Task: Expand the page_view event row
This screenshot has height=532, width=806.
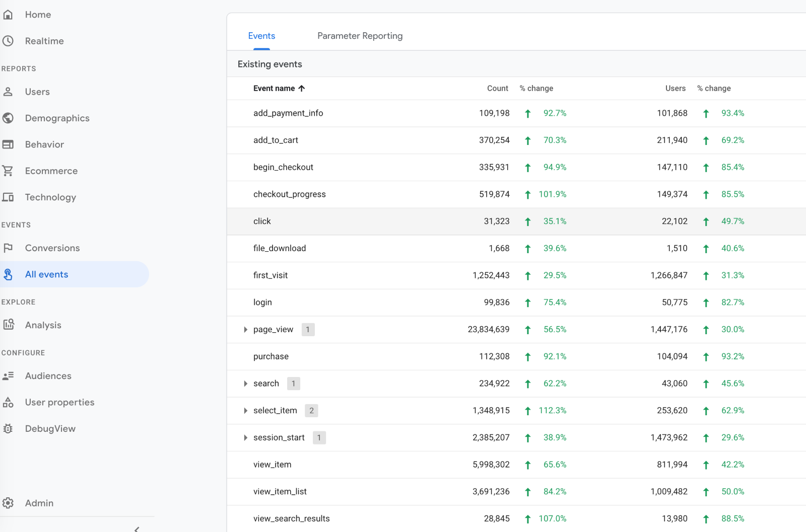Action: pyautogui.click(x=245, y=329)
